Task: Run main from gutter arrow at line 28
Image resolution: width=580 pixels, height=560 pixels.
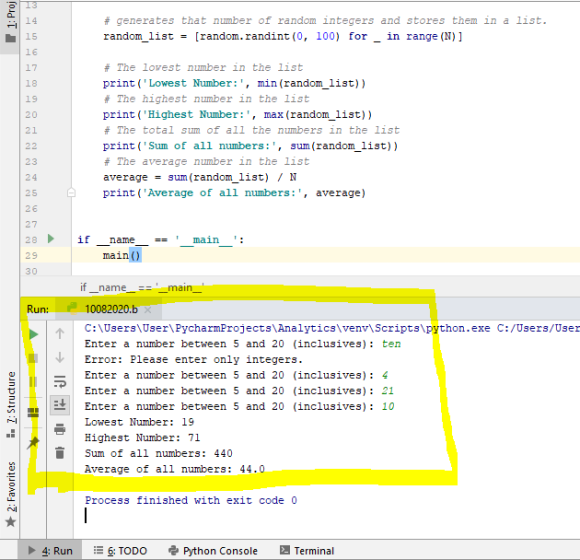Action: 51,239
